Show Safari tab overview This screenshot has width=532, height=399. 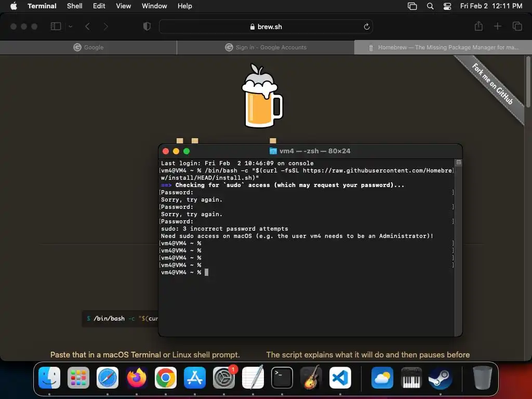click(x=517, y=26)
